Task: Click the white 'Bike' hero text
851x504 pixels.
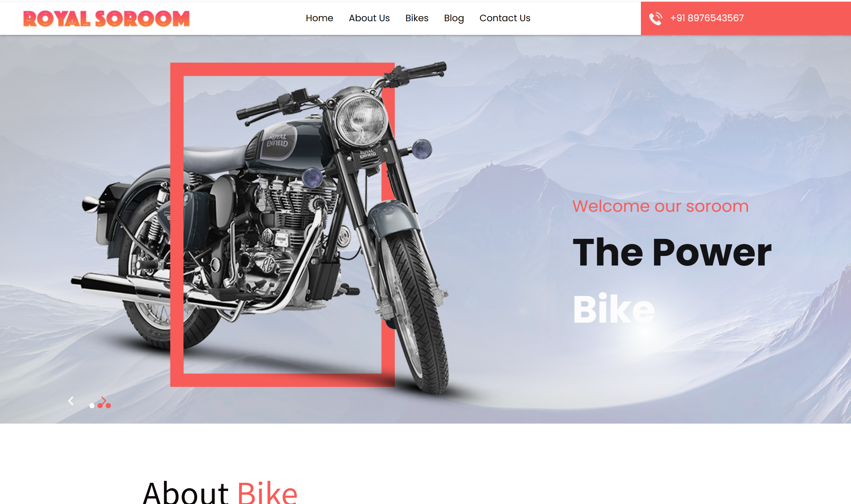Action: (614, 309)
